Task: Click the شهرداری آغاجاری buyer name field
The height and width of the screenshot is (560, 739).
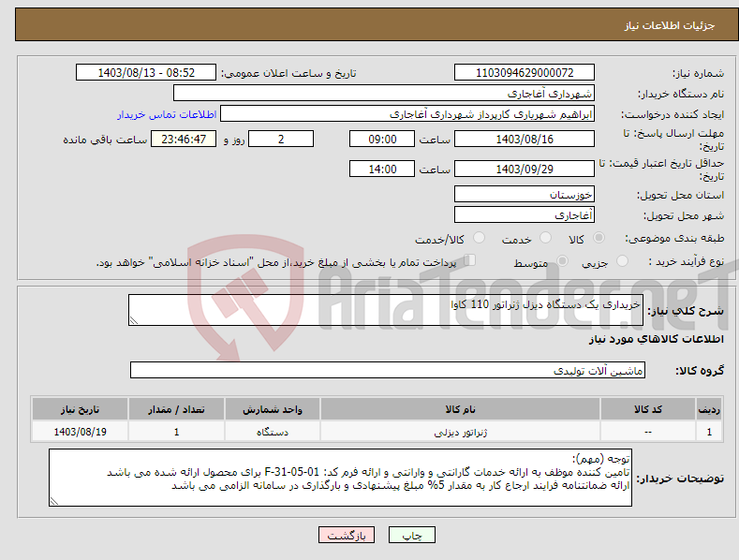Action: 384,94
